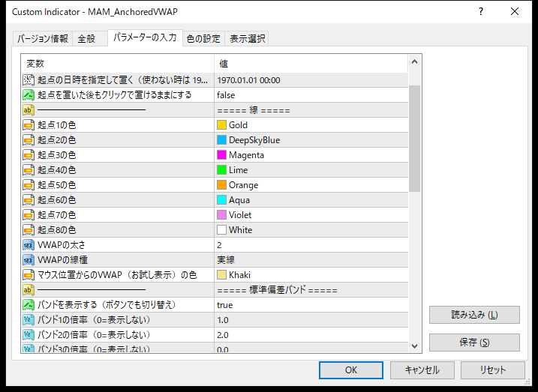This screenshot has height=392, width=538.
Task: Click the OK button
Action: (x=351, y=370)
